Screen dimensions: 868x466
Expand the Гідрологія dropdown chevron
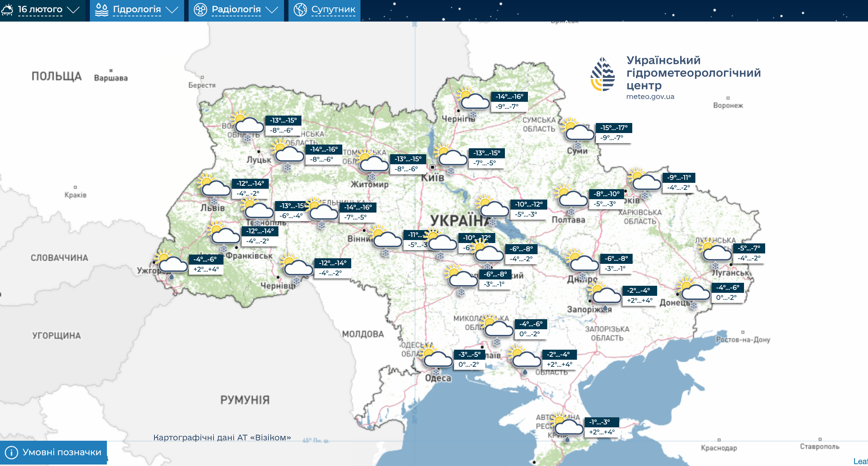point(172,10)
